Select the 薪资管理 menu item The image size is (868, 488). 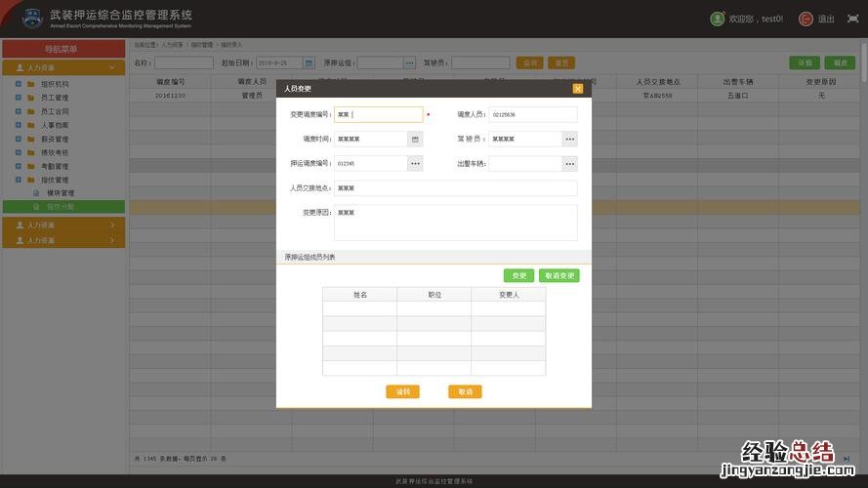click(54, 139)
